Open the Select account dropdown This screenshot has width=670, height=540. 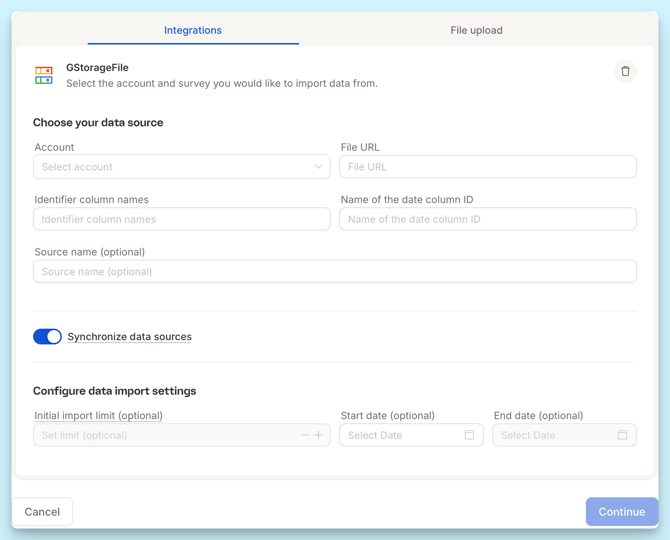click(170, 167)
